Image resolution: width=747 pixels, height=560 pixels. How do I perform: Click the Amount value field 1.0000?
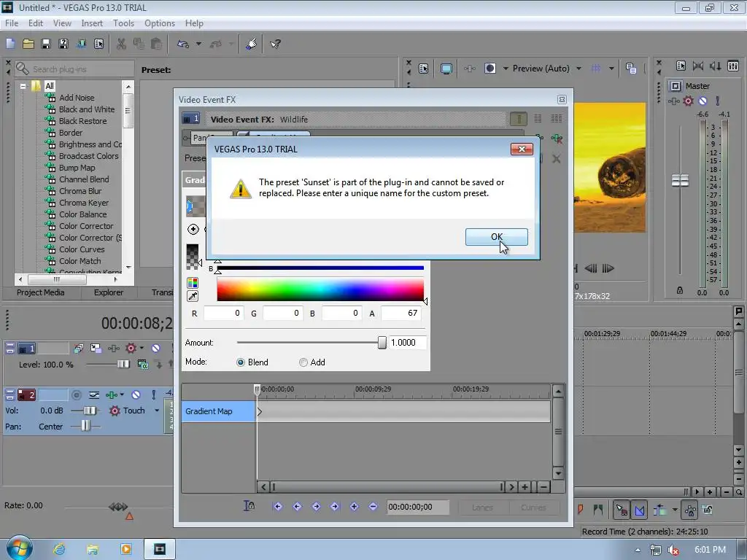click(x=407, y=343)
